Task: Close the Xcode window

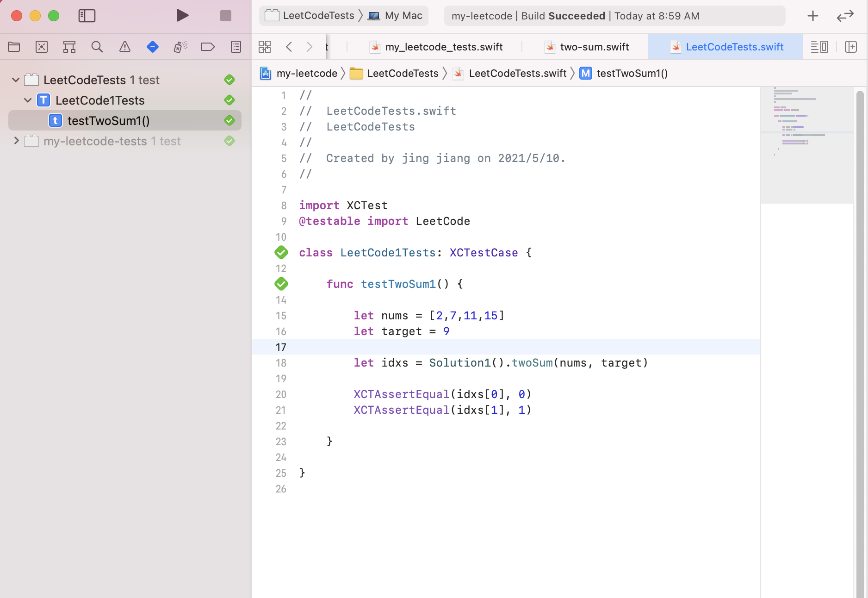Action: (x=17, y=16)
